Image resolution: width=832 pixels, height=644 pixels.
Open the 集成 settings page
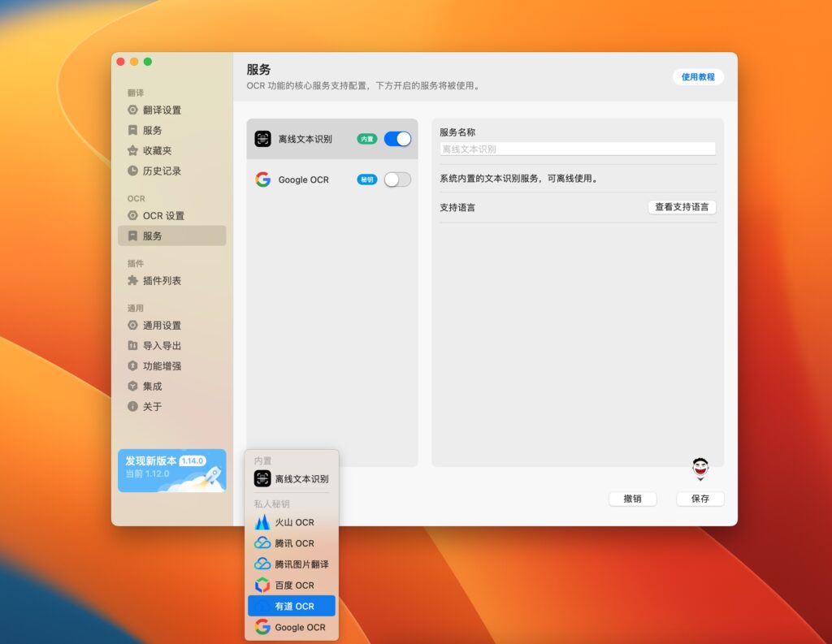pos(150,386)
